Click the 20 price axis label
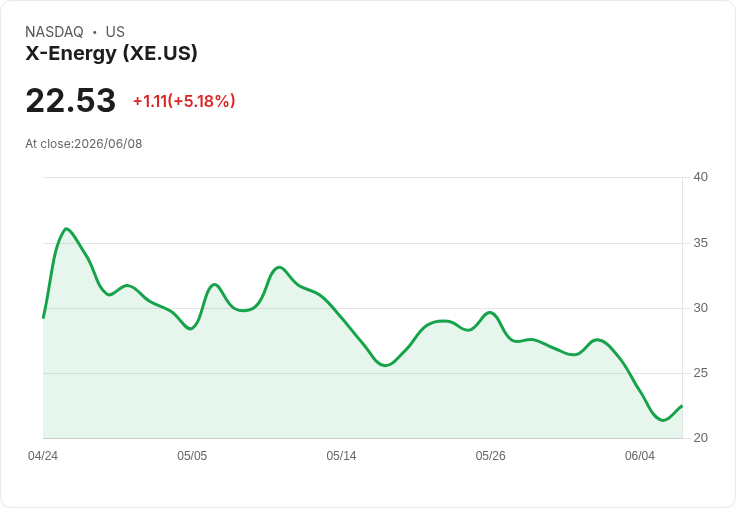736x508 pixels. [x=700, y=438]
